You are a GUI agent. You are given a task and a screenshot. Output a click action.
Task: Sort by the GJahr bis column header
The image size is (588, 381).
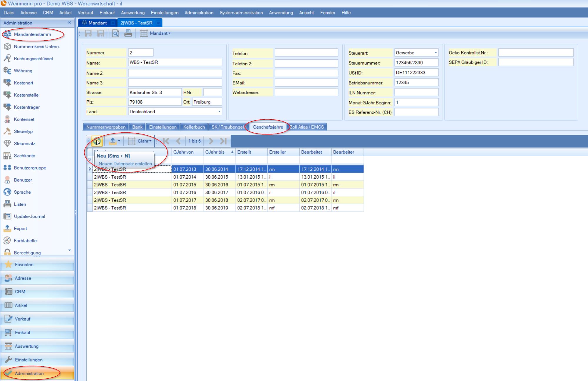pos(220,152)
